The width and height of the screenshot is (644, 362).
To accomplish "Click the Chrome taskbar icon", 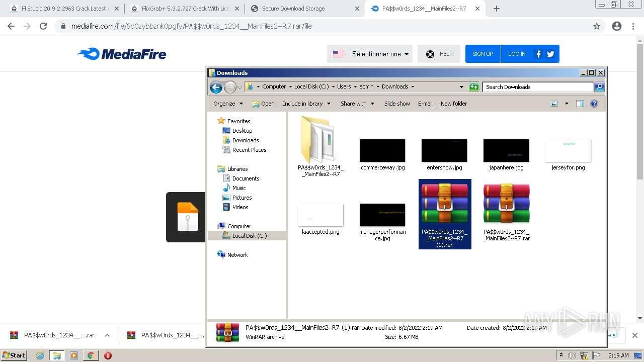I will tap(91, 355).
